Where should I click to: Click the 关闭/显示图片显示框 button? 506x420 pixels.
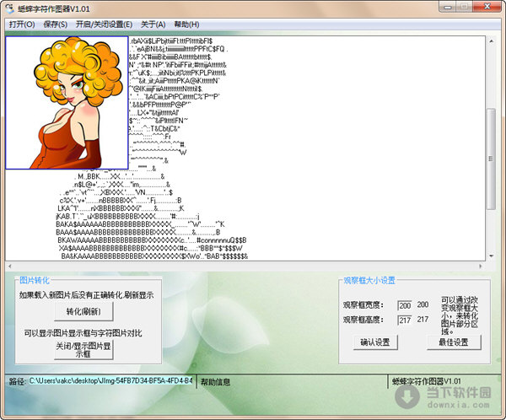pyautogui.click(x=83, y=350)
